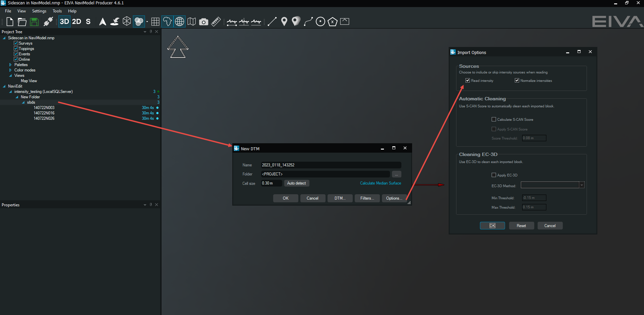Select the multiple location pins tool

pos(296,21)
